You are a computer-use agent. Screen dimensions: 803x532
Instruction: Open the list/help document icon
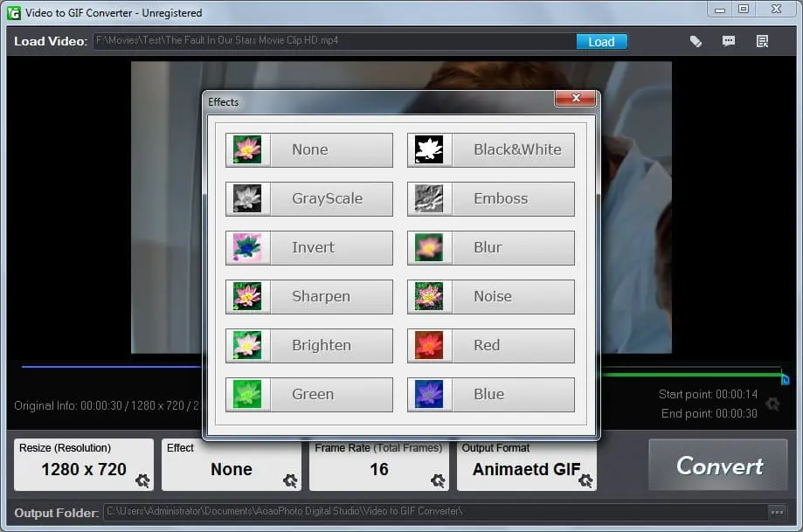tap(762, 41)
